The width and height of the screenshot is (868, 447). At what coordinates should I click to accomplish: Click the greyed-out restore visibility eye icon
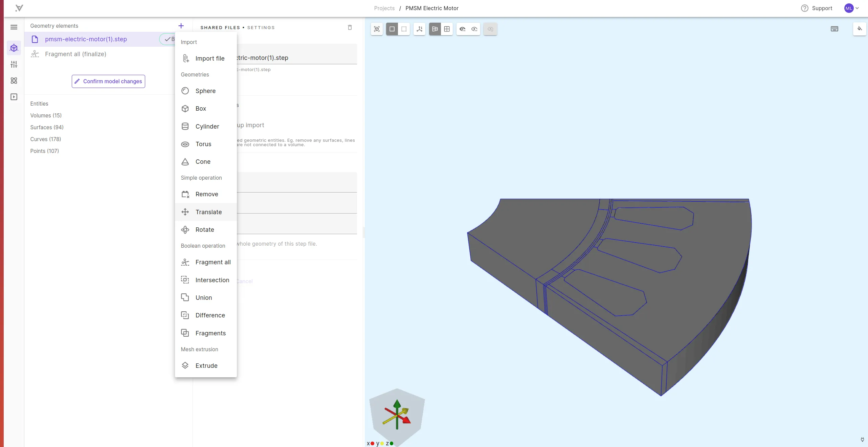[x=490, y=29]
